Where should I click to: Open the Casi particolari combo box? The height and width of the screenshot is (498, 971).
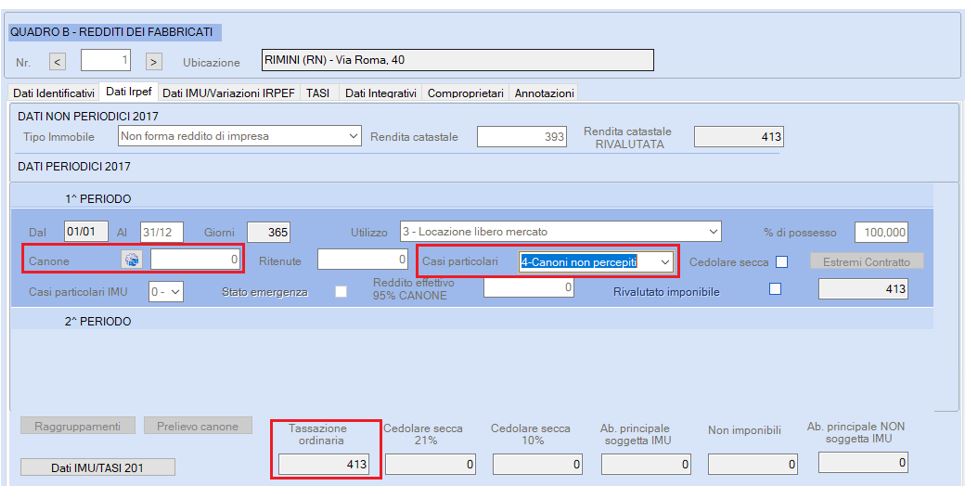pos(596,262)
